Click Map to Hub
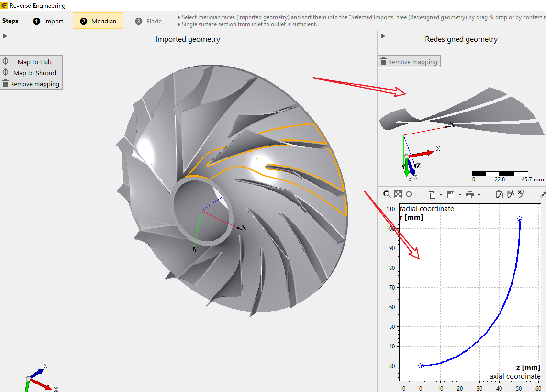The image size is (546, 392). coord(31,62)
